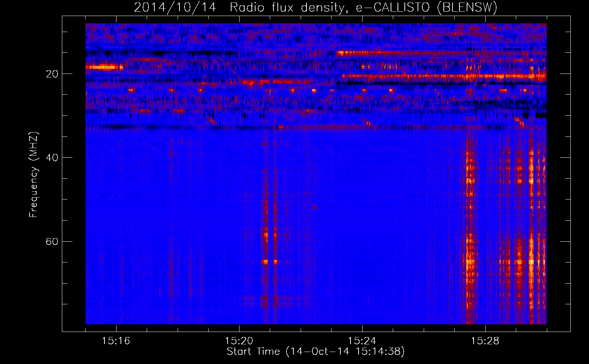
Task: Click the plot title 'Radio flux density, e-CALLISTO (BLENSW)'
Action: click(363, 7)
